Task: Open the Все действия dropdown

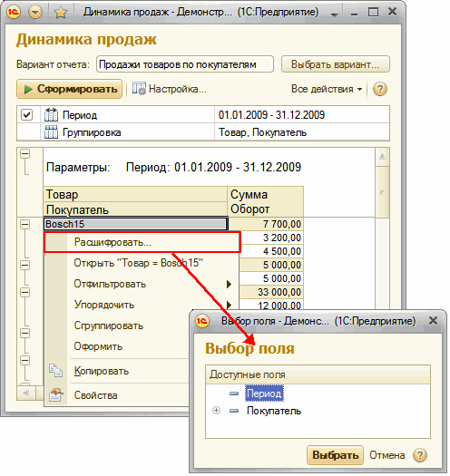Action: tap(327, 89)
